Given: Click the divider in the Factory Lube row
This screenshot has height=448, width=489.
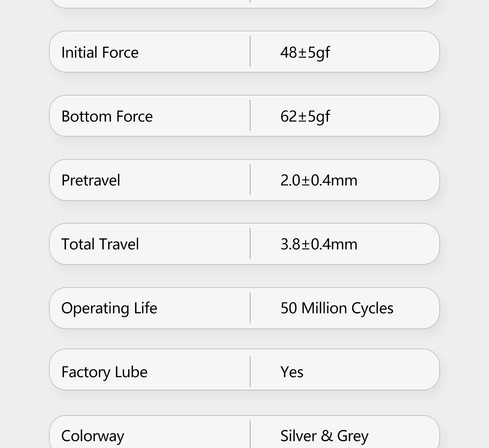Looking at the screenshot, I should tap(250, 372).
